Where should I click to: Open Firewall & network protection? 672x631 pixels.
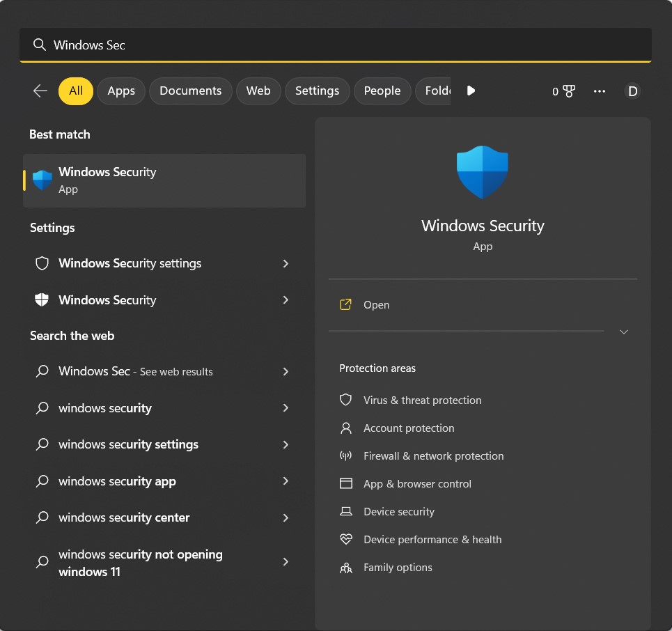coord(433,455)
